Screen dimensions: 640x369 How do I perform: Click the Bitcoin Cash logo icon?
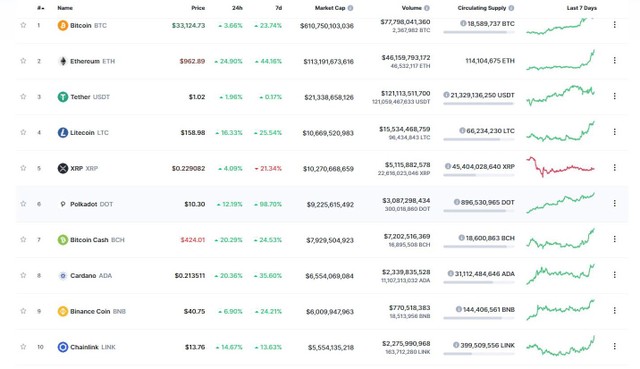point(62,240)
